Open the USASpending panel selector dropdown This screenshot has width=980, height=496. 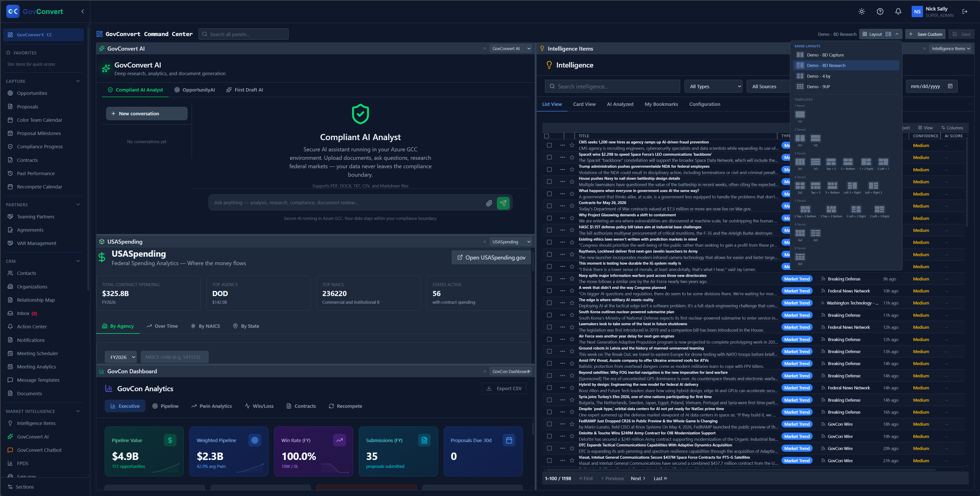point(510,242)
